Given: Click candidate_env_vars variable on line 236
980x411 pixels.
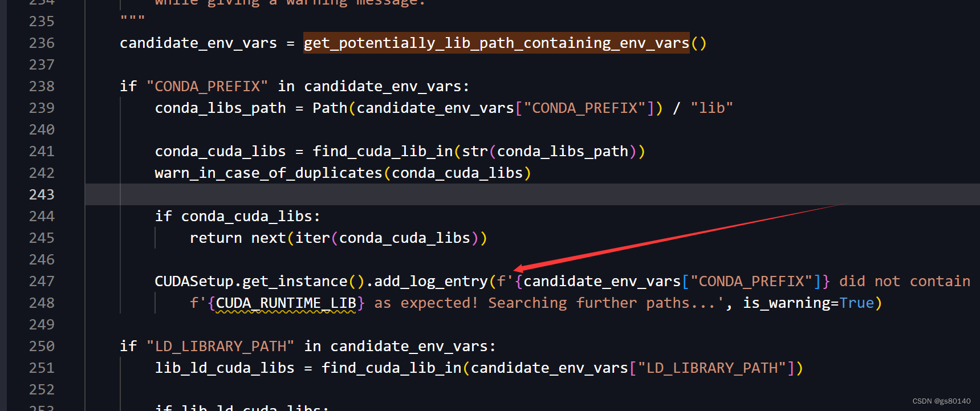Looking at the screenshot, I should point(198,43).
